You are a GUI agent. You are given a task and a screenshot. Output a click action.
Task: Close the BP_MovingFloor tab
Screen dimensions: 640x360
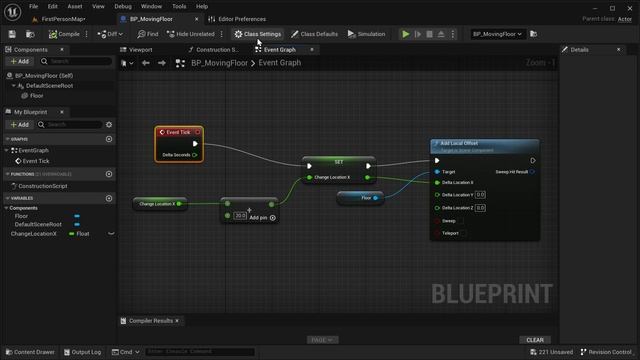point(196,19)
